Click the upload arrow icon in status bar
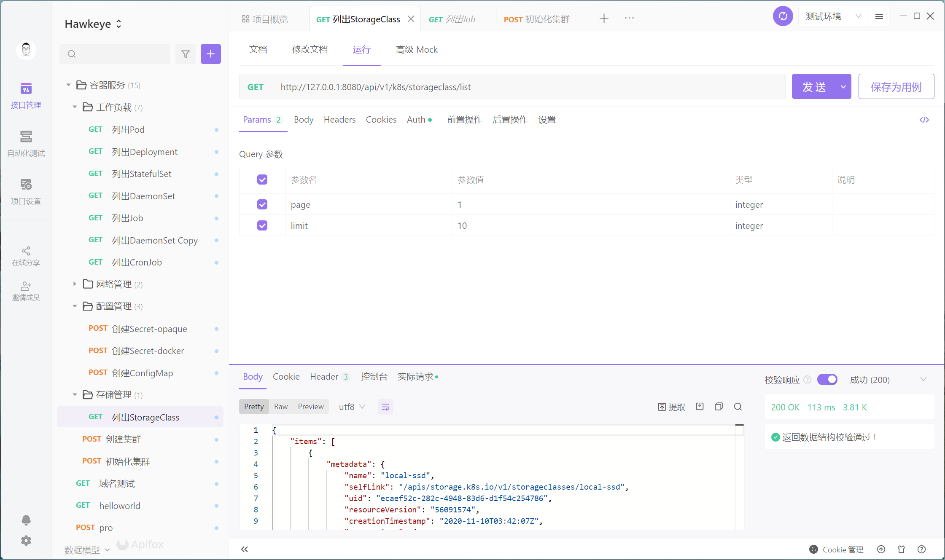This screenshot has height=560, width=945. 881,549
